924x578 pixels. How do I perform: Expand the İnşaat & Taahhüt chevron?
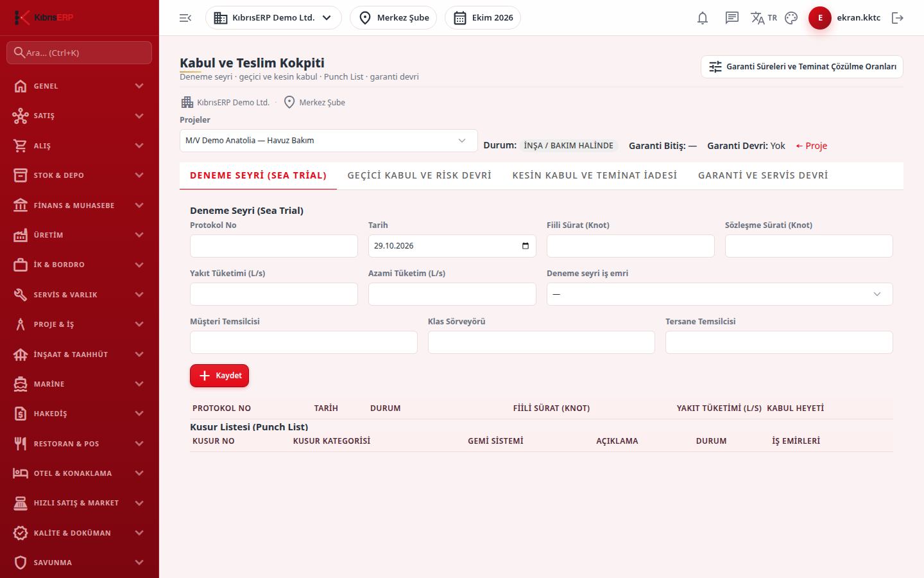[x=139, y=355]
